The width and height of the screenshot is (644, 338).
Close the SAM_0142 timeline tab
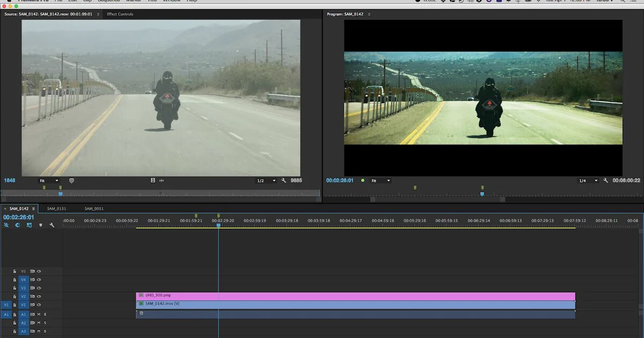coord(5,209)
